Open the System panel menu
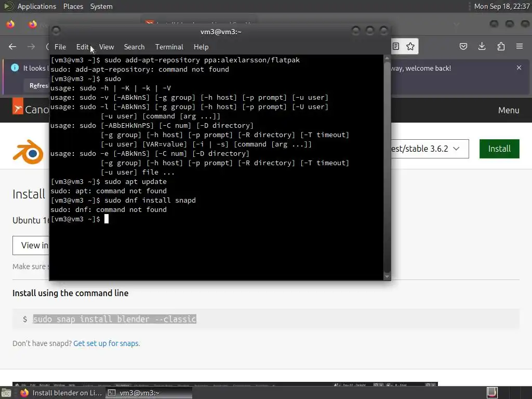 tap(101, 6)
